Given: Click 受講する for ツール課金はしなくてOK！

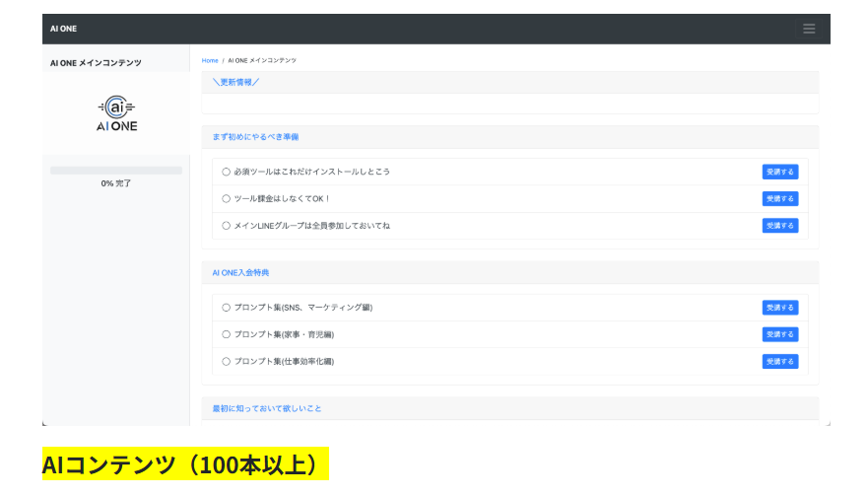Looking at the screenshot, I should (x=780, y=198).
